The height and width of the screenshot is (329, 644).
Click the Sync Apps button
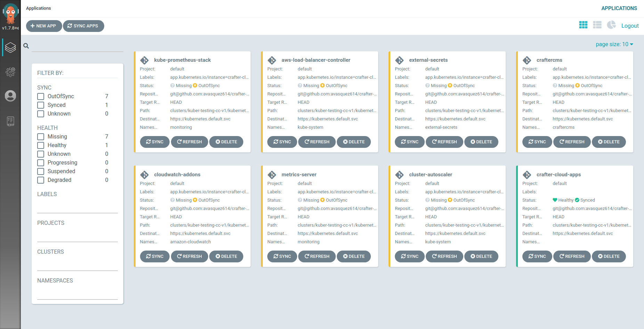click(x=83, y=26)
